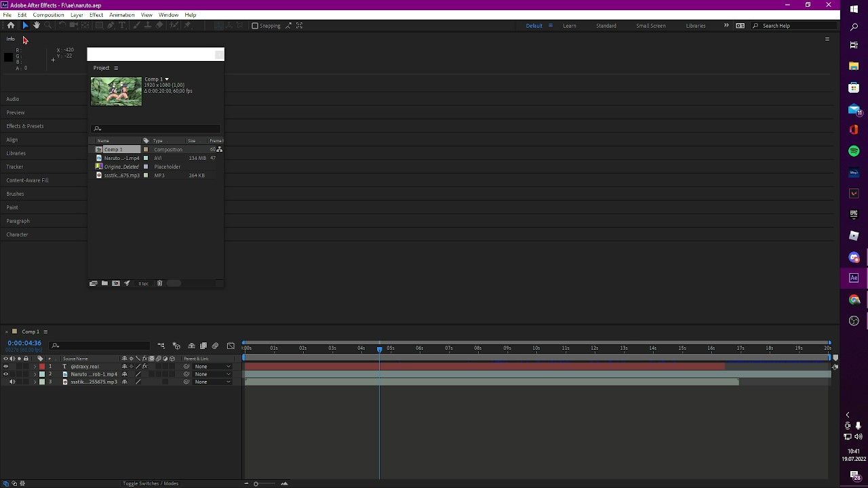Open the Comp 1 timeline panel menu
The image size is (868, 488).
(x=45, y=331)
